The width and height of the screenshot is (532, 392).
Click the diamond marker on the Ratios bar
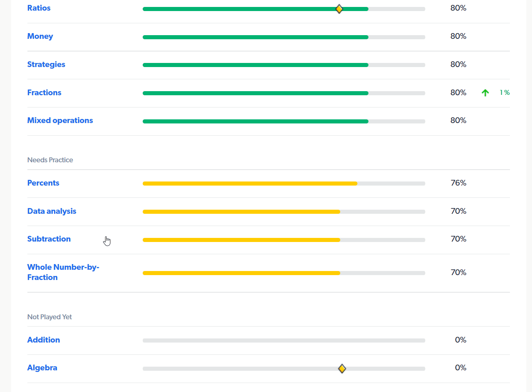coord(339,8)
